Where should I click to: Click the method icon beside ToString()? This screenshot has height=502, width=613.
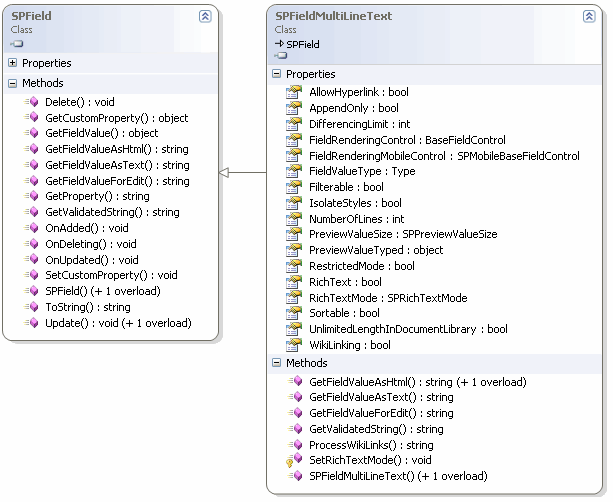click(x=32, y=307)
